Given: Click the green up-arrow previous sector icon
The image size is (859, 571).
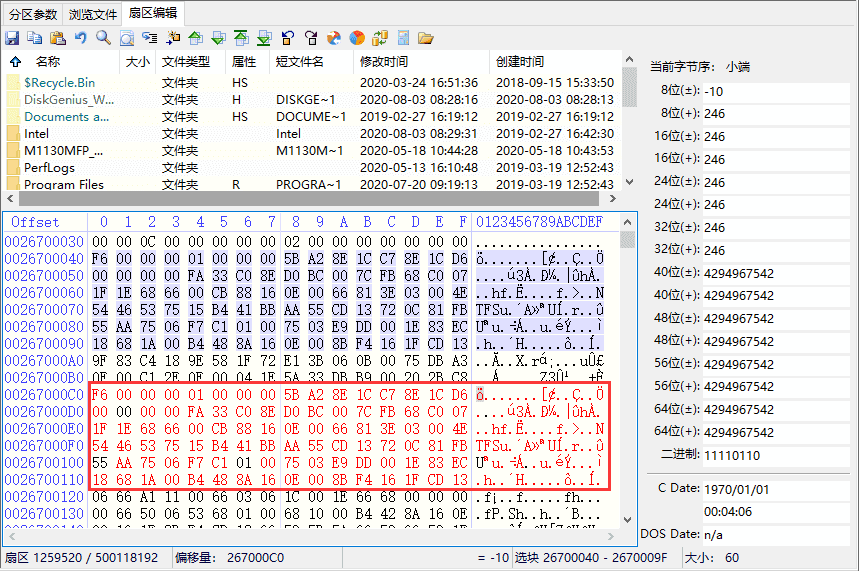Looking at the screenshot, I should click(x=196, y=38).
